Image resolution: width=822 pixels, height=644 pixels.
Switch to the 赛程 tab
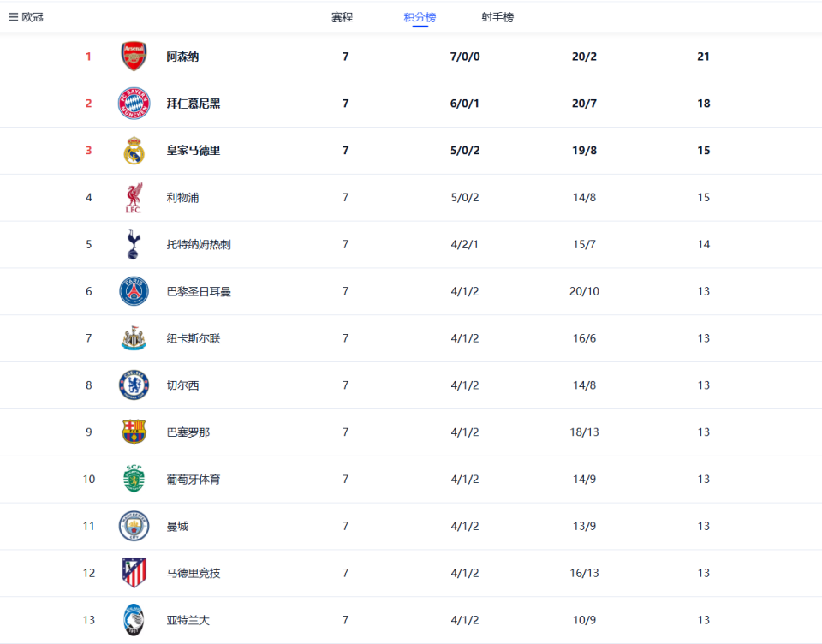tap(342, 15)
